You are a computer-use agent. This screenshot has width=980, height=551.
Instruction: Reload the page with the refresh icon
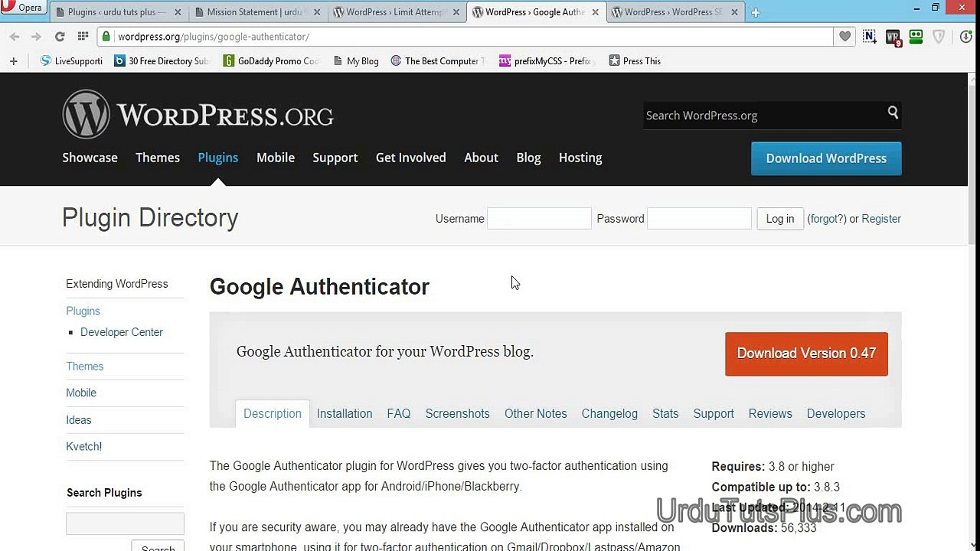click(x=60, y=37)
